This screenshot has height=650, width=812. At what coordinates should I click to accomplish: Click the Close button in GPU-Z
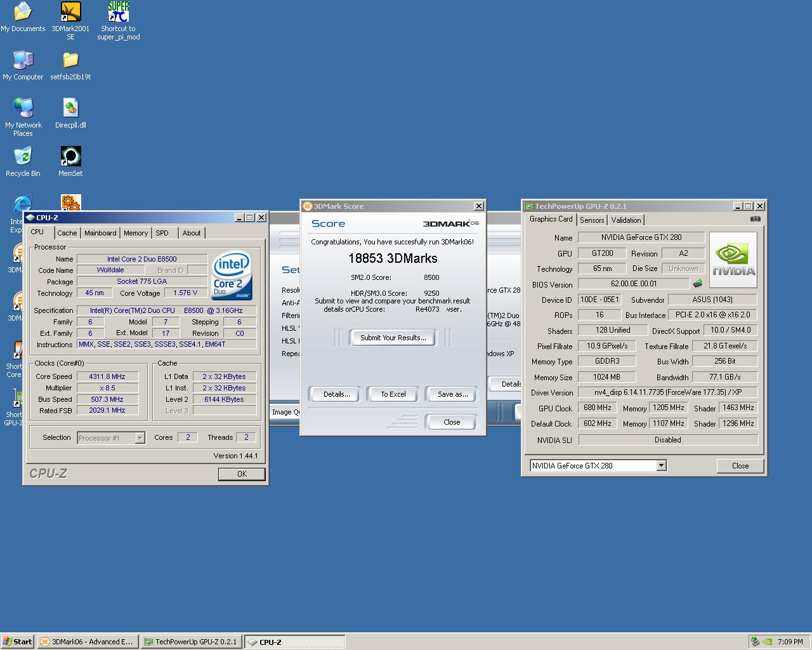click(x=740, y=466)
